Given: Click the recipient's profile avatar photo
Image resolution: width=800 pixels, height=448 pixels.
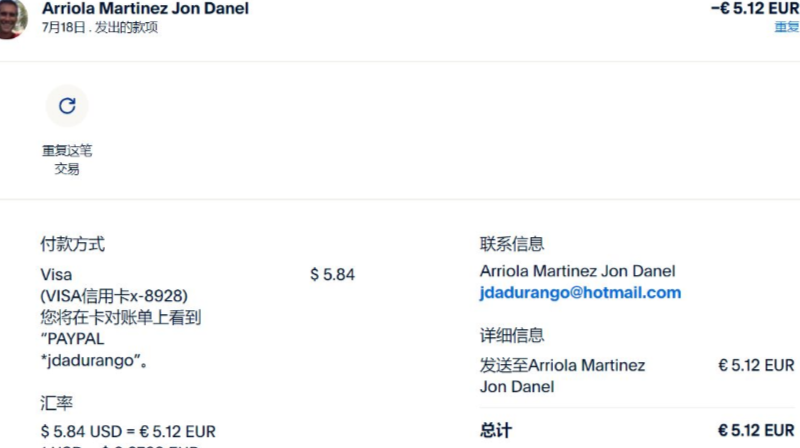Looking at the screenshot, I should (10, 19).
